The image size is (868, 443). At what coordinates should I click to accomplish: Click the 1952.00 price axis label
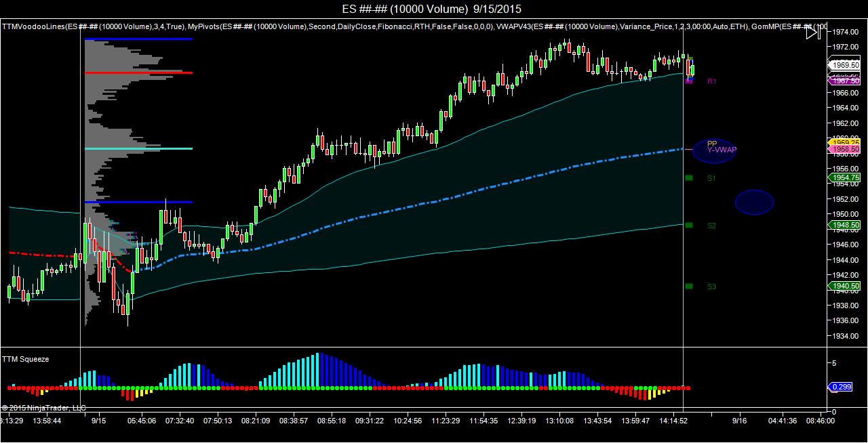(x=846, y=199)
